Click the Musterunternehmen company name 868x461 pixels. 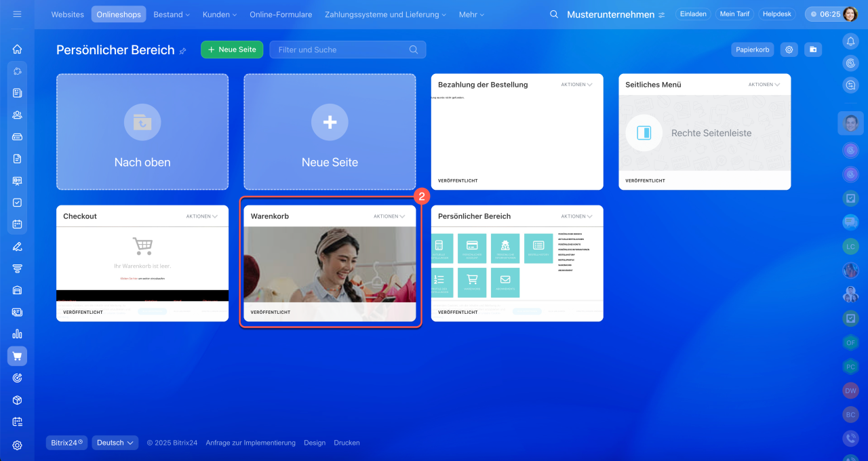[610, 14]
